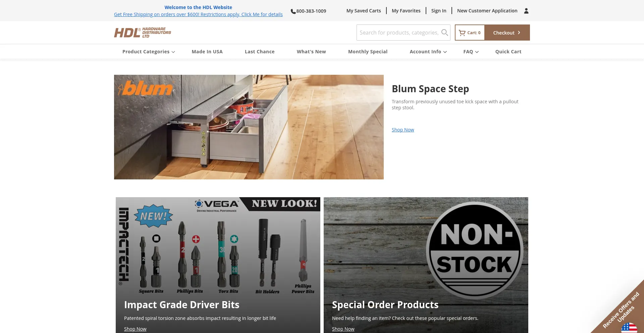This screenshot has height=333, width=644.
Task: Click Shop Now under Blum Space Step
Action: click(403, 130)
